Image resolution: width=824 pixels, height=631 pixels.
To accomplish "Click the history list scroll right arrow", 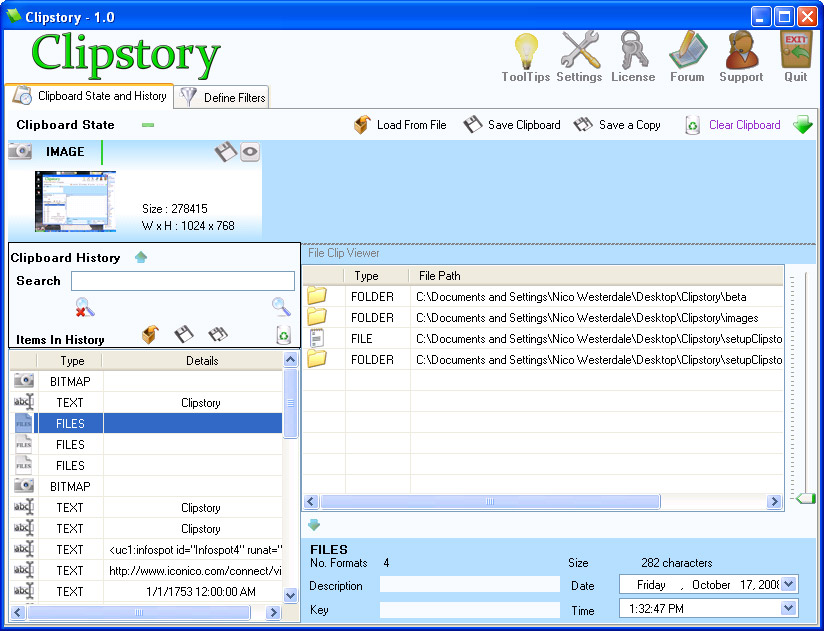I will (273, 612).
